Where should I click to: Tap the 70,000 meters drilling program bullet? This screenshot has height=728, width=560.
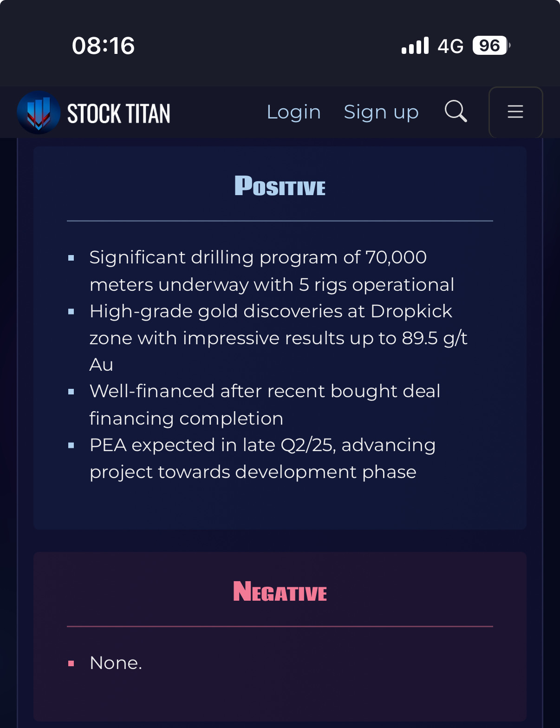[272, 271]
